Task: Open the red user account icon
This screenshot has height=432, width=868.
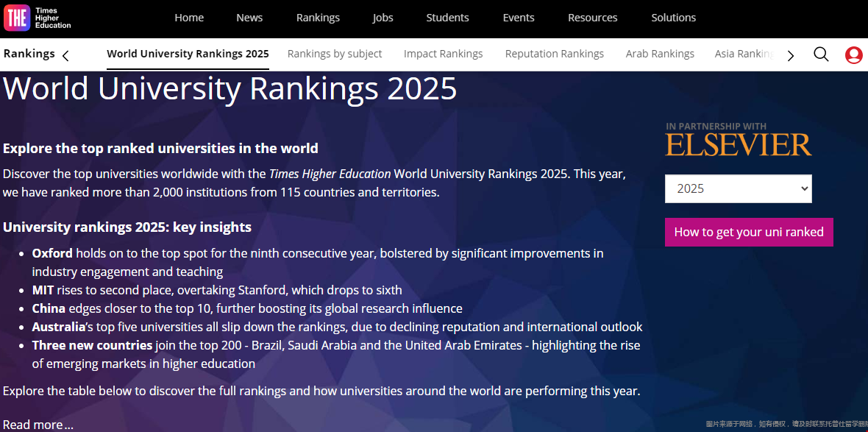Action: (853, 55)
